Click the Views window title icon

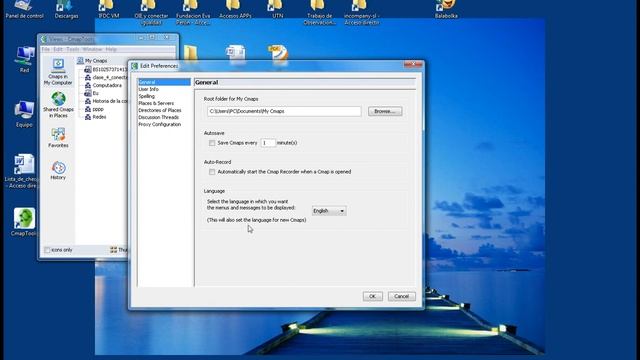tap(44, 39)
